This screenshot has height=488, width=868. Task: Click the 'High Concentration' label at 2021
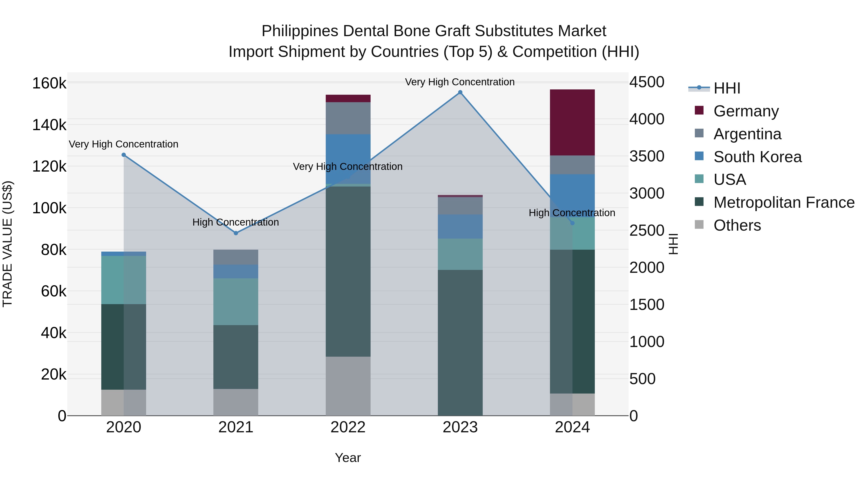pos(236,222)
